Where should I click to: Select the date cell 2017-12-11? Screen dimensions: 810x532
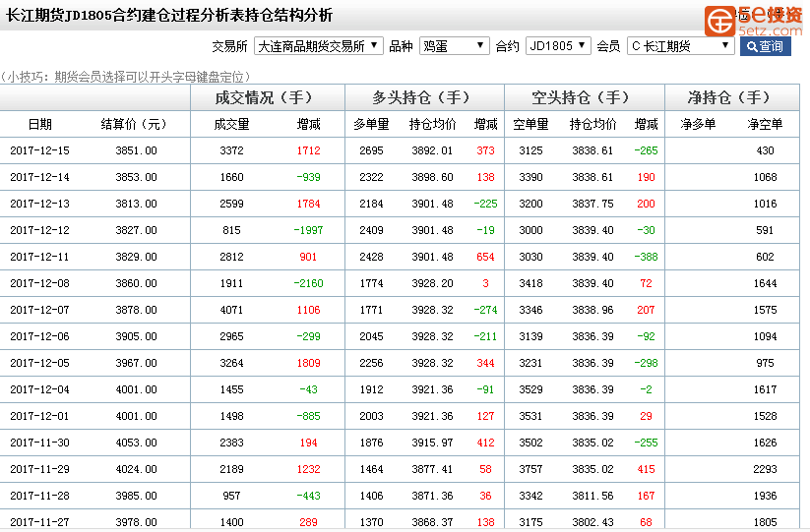[39, 257]
